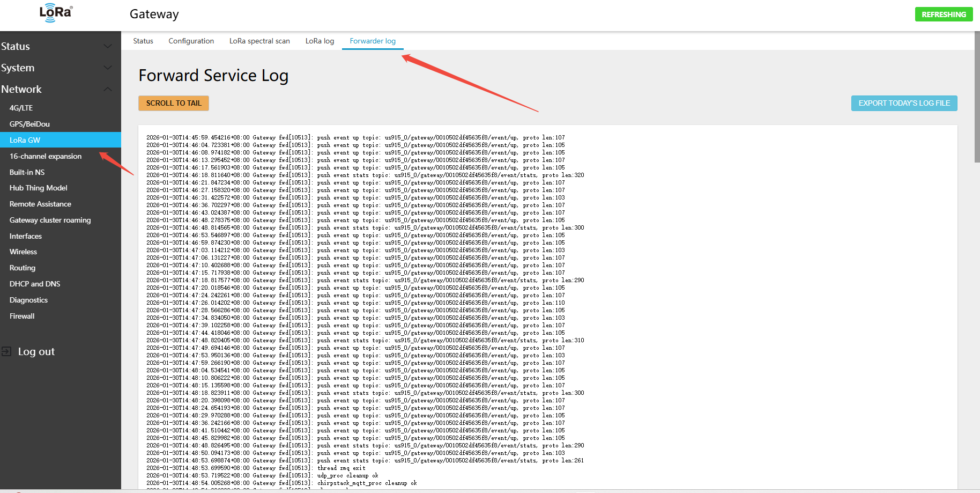This screenshot has height=493, width=980.
Task: Export today's log file
Action: (x=904, y=103)
